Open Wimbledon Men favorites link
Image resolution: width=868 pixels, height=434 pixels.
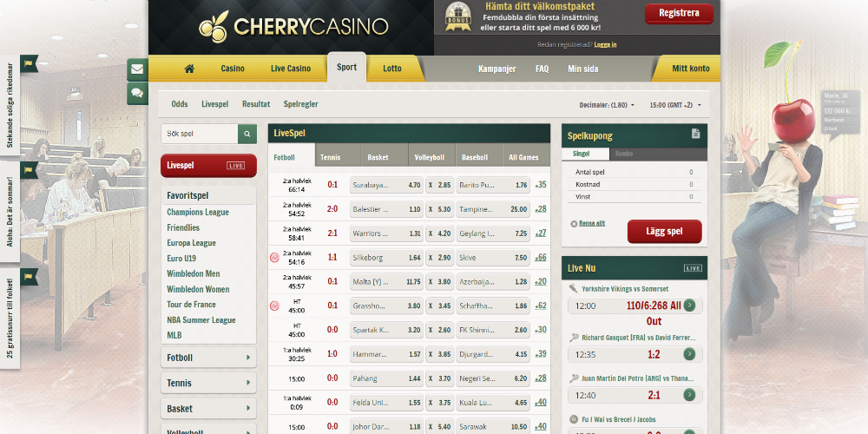(194, 273)
